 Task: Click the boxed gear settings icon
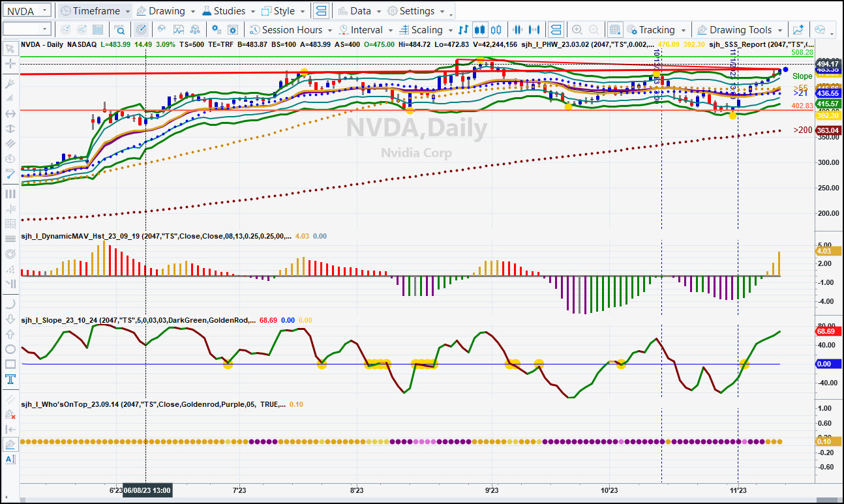pyautogui.click(x=233, y=30)
